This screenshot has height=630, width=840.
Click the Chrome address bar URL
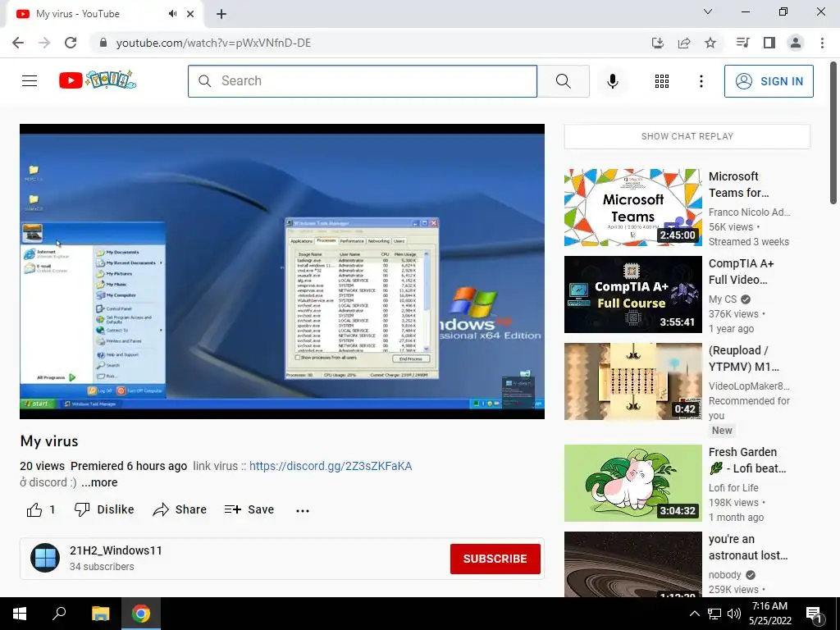[x=213, y=43]
